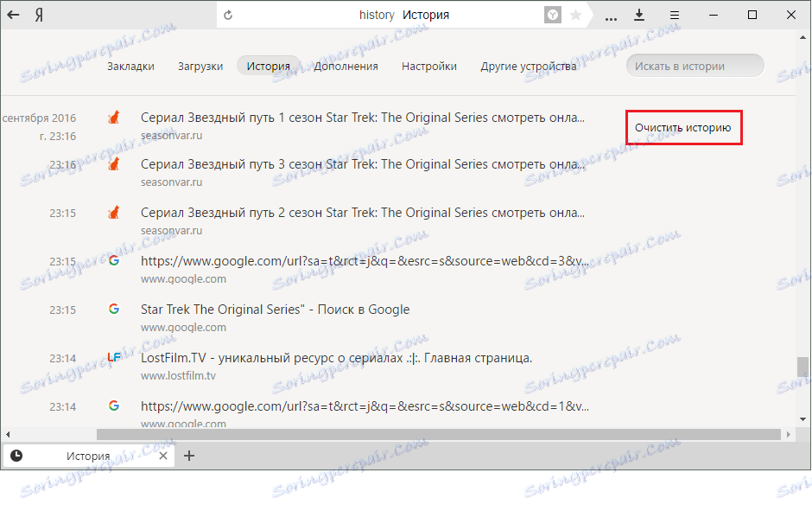Open Звездный путь 1 сезон history link
The width and height of the screenshot is (812, 511).
tap(363, 118)
